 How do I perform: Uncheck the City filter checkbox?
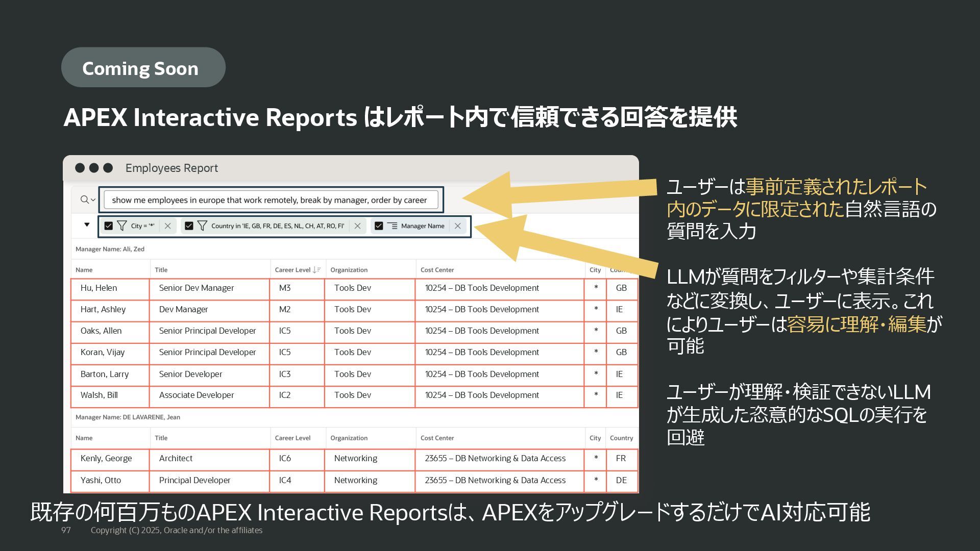[108, 226]
